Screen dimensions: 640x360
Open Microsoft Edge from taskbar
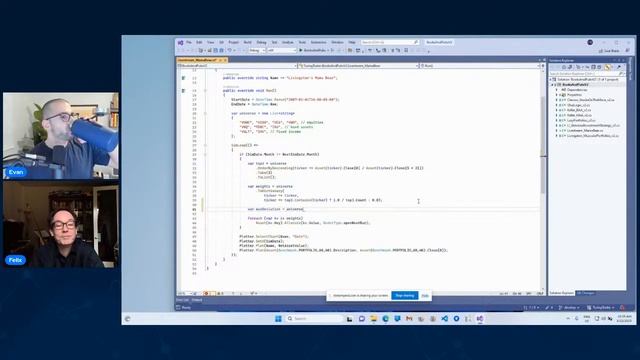(385, 318)
